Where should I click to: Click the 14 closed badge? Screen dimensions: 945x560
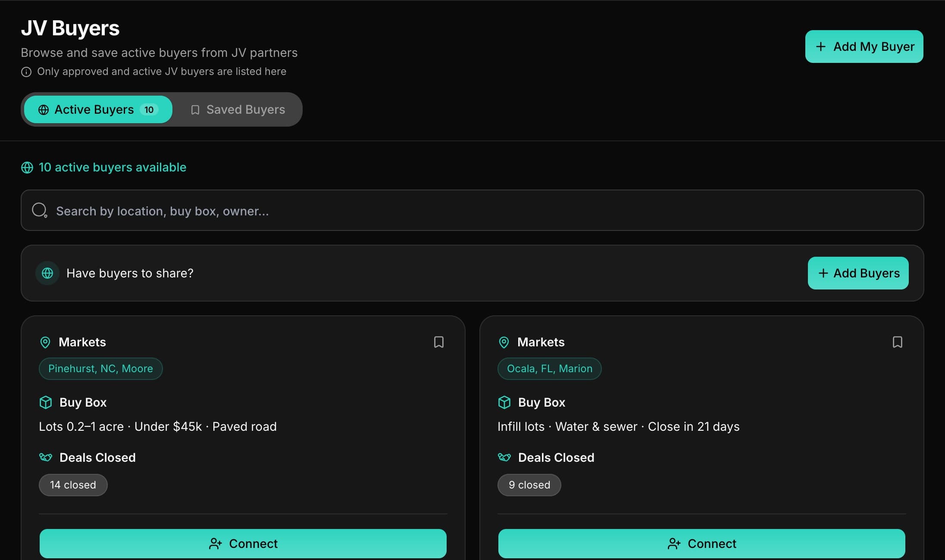point(73,485)
